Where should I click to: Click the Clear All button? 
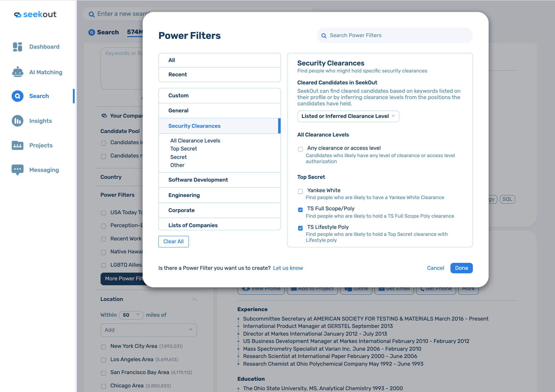173,241
